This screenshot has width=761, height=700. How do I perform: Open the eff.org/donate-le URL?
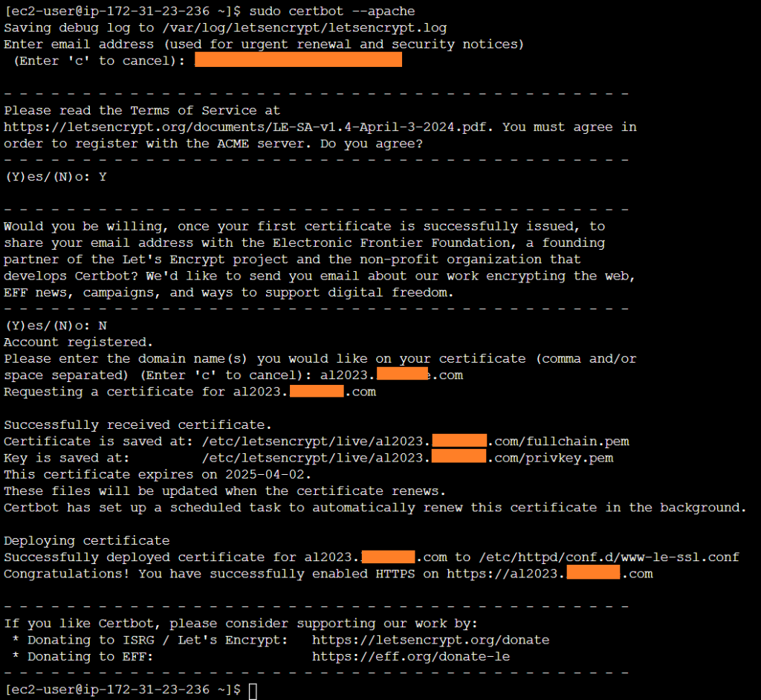(410, 656)
